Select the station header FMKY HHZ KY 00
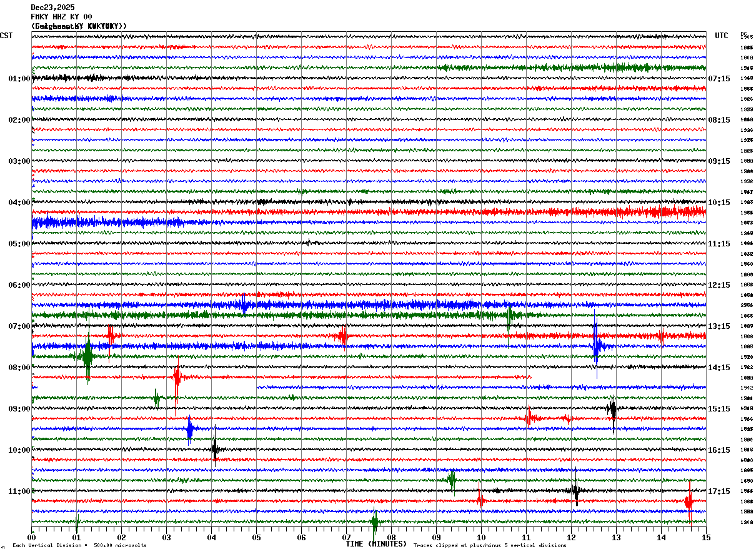 61,16
